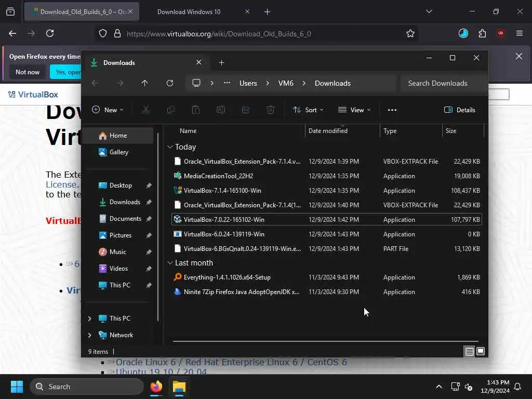Image resolution: width=532 pixels, height=399 pixels.
Task: Refresh the Downloads folder view
Action: point(170,83)
